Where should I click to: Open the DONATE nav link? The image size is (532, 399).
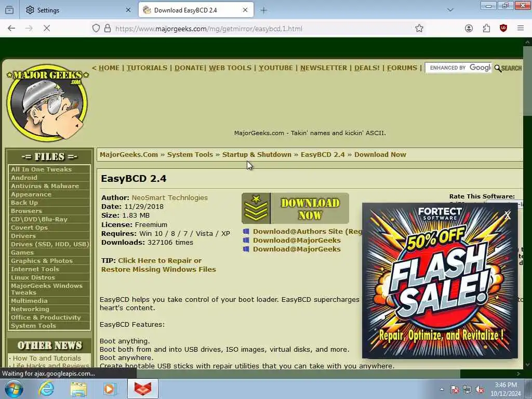(189, 68)
